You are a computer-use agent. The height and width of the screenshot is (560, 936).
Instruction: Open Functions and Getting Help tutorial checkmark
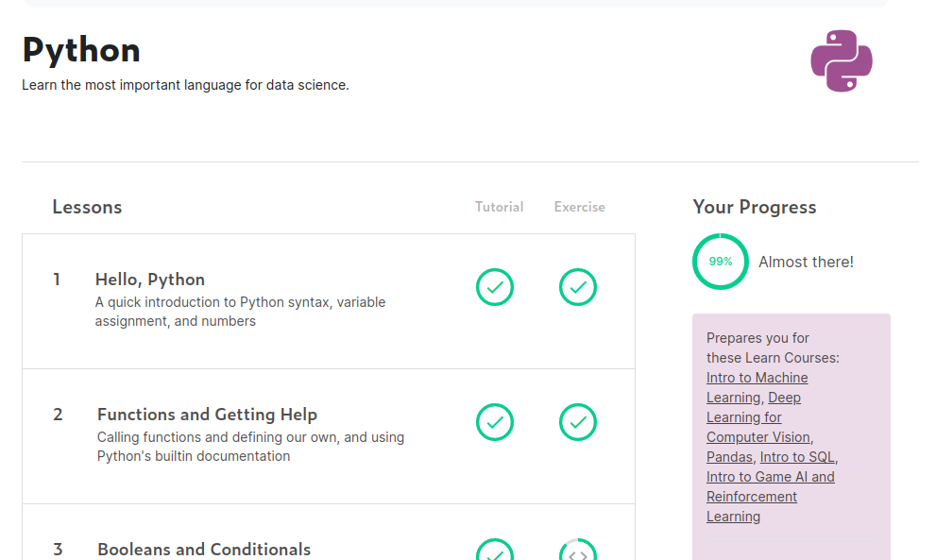(494, 422)
